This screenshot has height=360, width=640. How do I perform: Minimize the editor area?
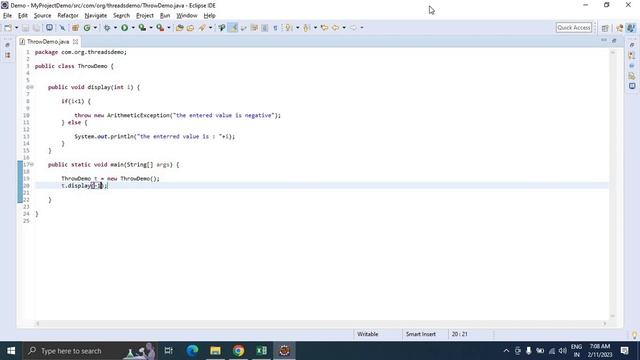[604, 40]
